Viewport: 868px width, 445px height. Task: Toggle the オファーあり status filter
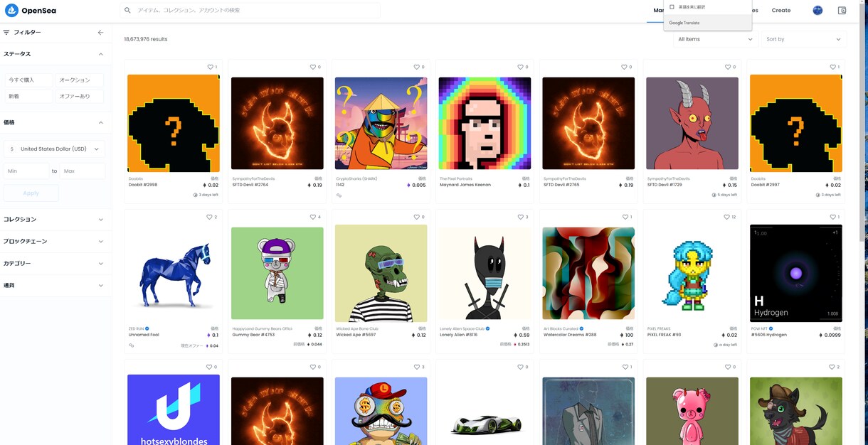(x=80, y=96)
